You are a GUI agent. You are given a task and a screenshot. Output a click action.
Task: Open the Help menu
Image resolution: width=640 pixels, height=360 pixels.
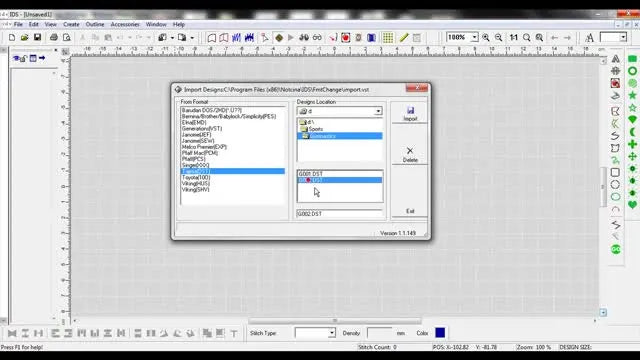pyautogui.click(x=179, y=24)
